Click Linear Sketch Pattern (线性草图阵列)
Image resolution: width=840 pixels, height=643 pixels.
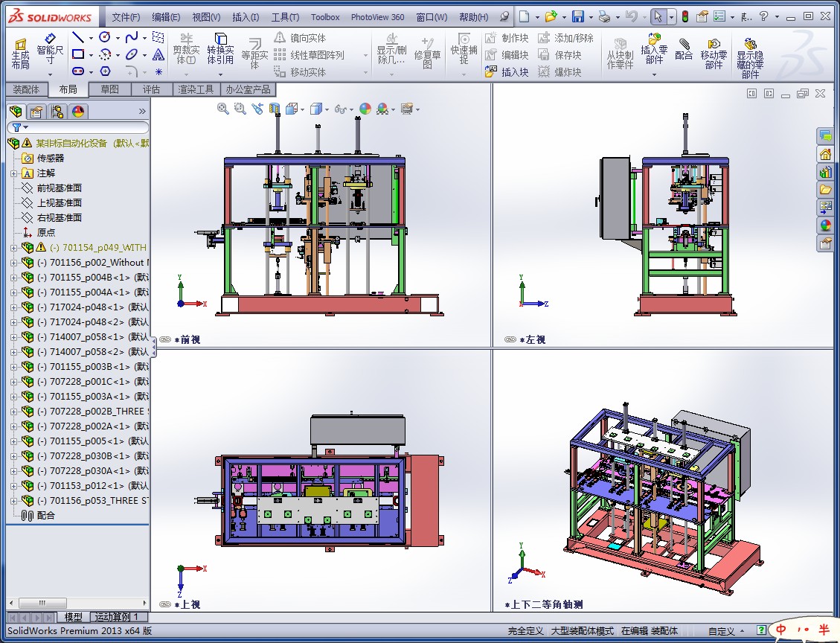click(x=310, y=54)
